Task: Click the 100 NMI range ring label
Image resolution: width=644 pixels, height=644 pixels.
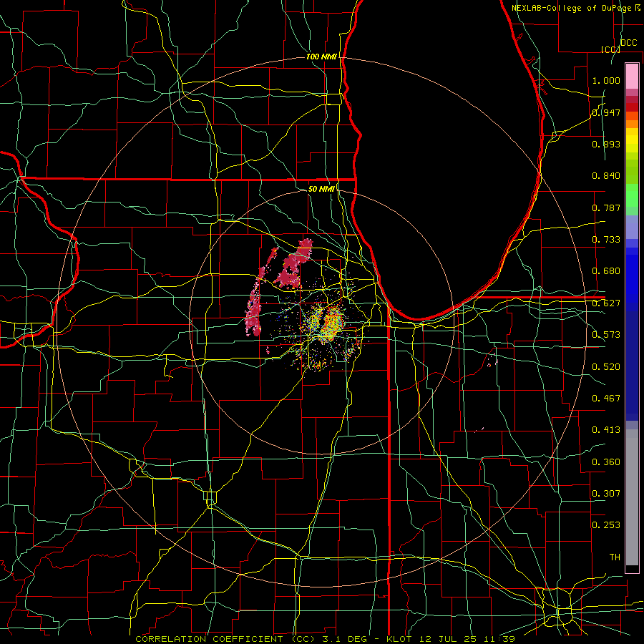Action: (x=321, y=57)
